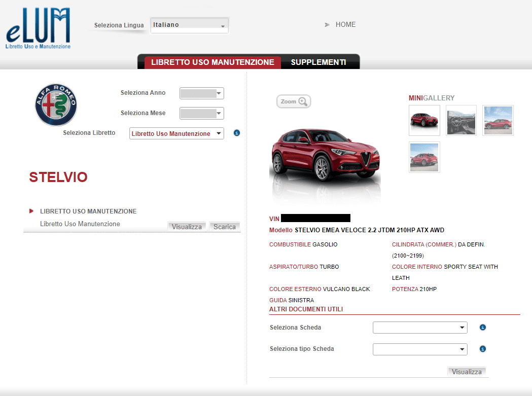Select the second-row Stelvio gallery thumbnail
Screen dimensions: 532x396
[x=424, y=158]
